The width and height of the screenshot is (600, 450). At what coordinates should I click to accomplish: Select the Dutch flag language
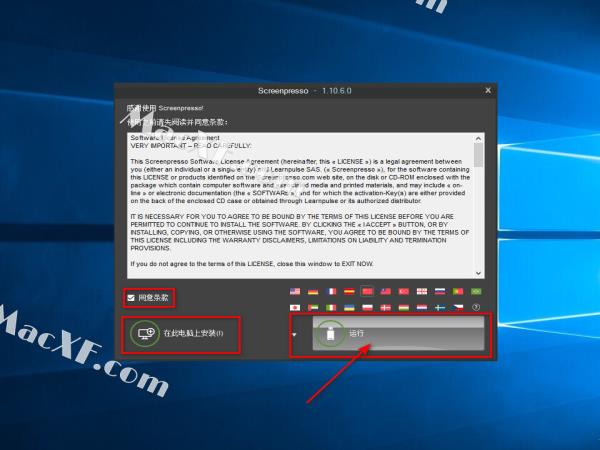(x=422, y=308)
